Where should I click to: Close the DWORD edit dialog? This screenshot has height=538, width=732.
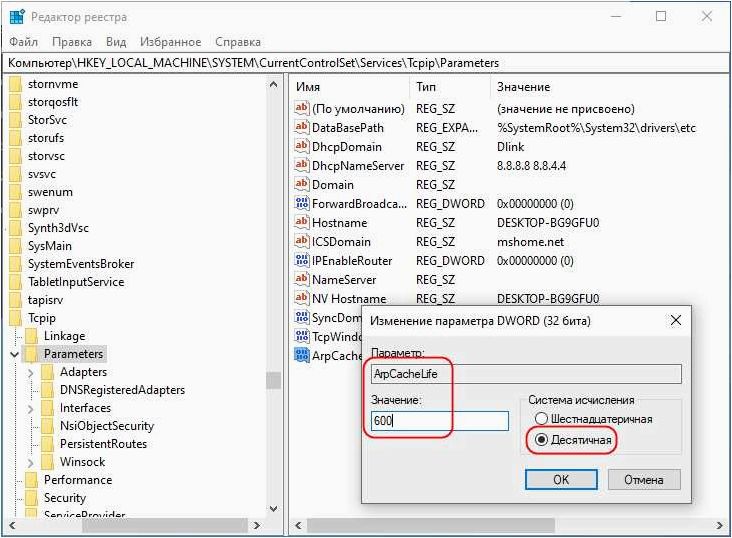tap(676, 320)
